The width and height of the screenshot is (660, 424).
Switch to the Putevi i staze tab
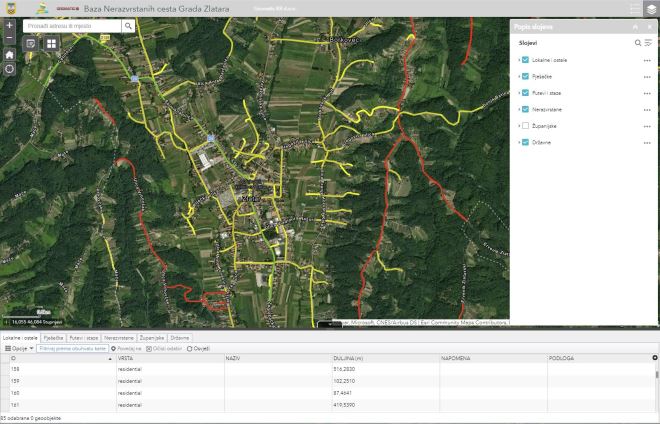[83, 338]
